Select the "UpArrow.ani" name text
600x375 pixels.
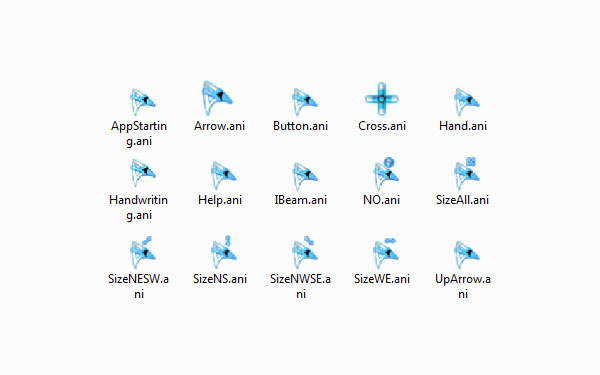(463, 286)
